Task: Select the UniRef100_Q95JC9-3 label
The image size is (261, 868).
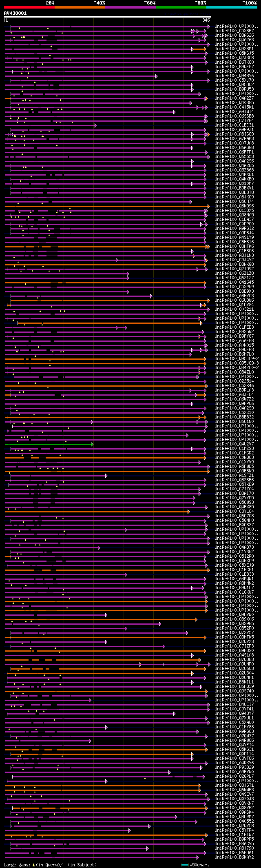Action: (x=237, y=363)
